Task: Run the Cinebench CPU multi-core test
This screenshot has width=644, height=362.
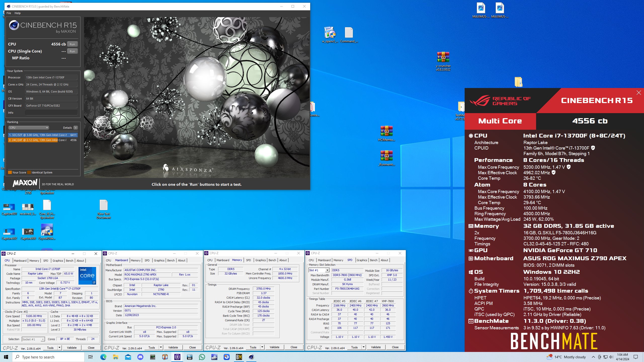Action: tap(72, 44)
